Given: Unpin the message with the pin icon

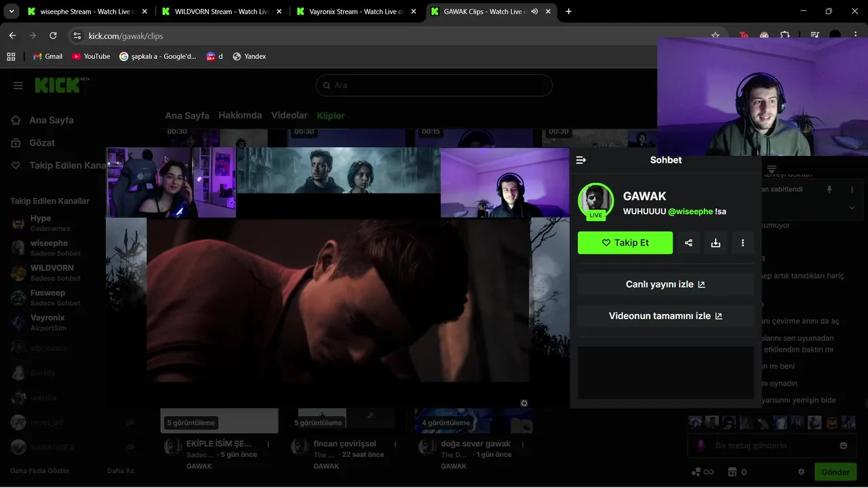Looking at the screenshot, I should (x=829, y=190).
